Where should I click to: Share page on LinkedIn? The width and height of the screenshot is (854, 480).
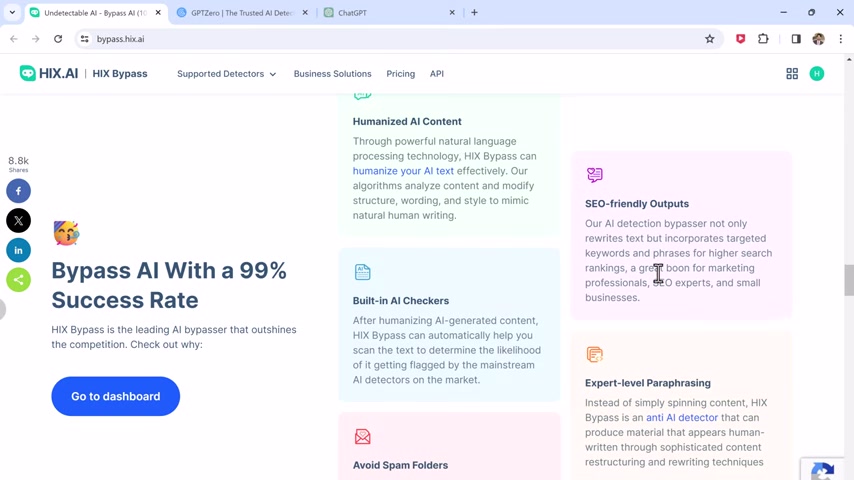click(x=19, y=250)
